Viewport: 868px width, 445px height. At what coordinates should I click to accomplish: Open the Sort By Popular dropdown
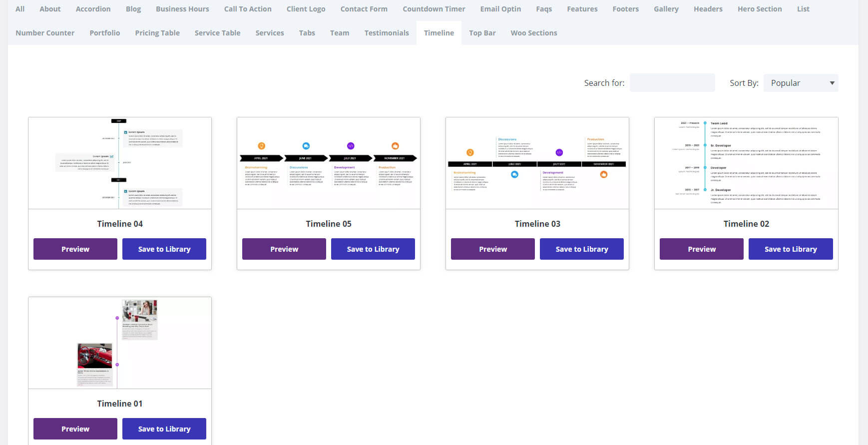pos(801,83)
